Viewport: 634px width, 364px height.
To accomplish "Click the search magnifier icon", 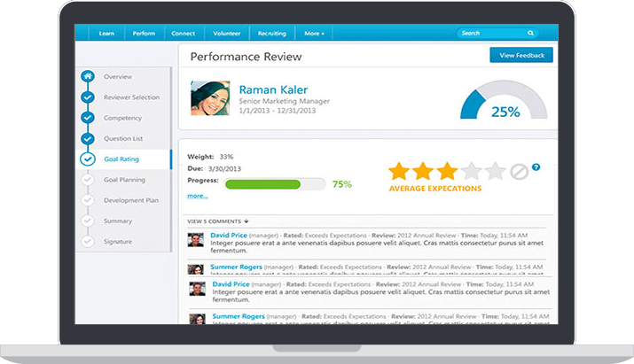I will 530,34.
